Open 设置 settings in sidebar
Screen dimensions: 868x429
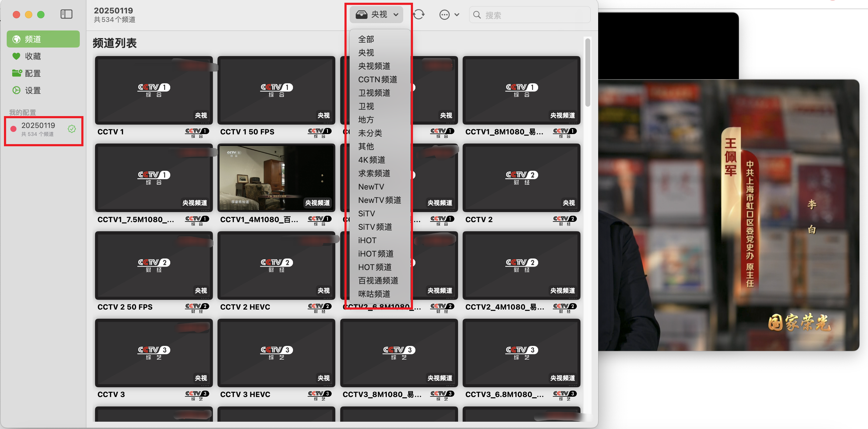[x=33, y=90]
